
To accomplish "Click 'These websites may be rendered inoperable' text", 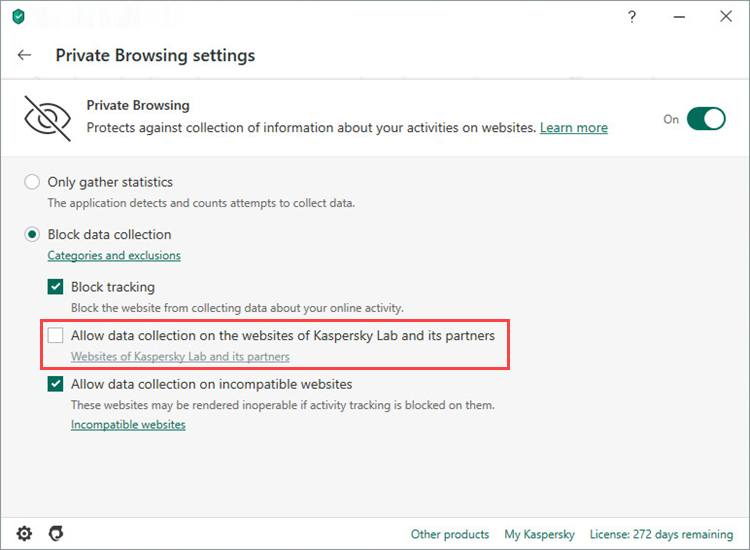I will 283,405.
